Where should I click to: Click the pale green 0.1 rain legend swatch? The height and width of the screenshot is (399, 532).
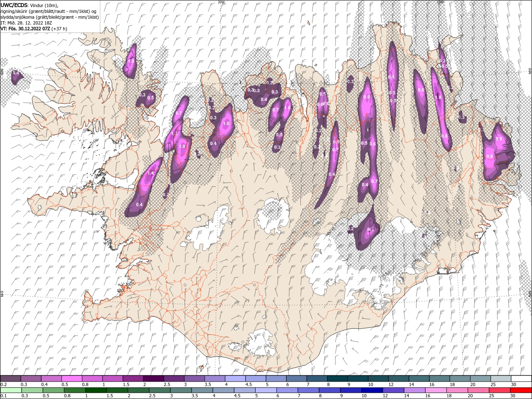pyautogui.click(x=11, y=390)
